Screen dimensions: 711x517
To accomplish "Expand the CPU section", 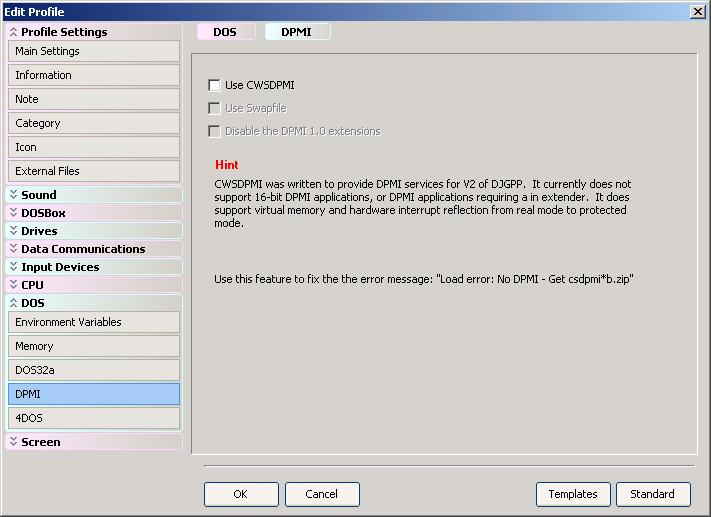I will [33, 285].
